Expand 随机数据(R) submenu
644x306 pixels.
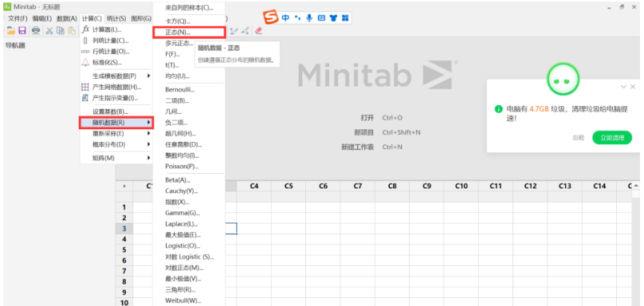point(116,123)
